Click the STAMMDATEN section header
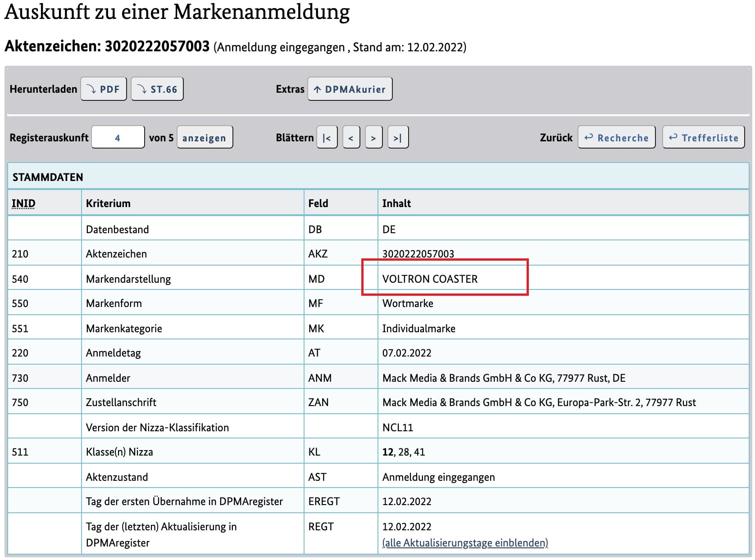 [48, 177]
